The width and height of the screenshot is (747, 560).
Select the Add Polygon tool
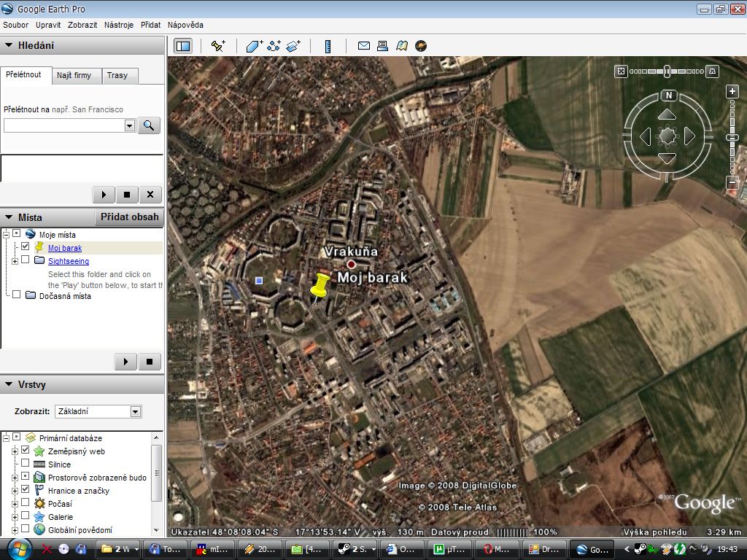coord(254,46)
